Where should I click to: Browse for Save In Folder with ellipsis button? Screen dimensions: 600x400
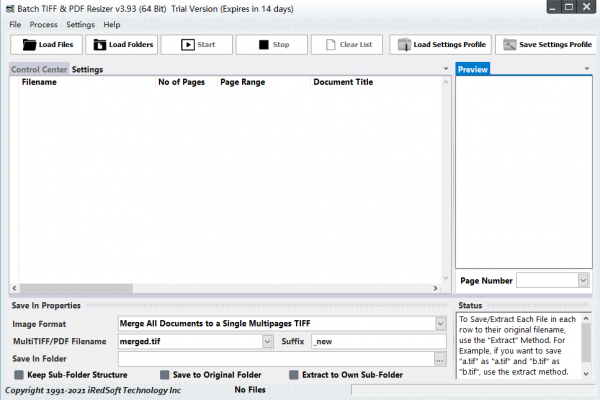440,359
